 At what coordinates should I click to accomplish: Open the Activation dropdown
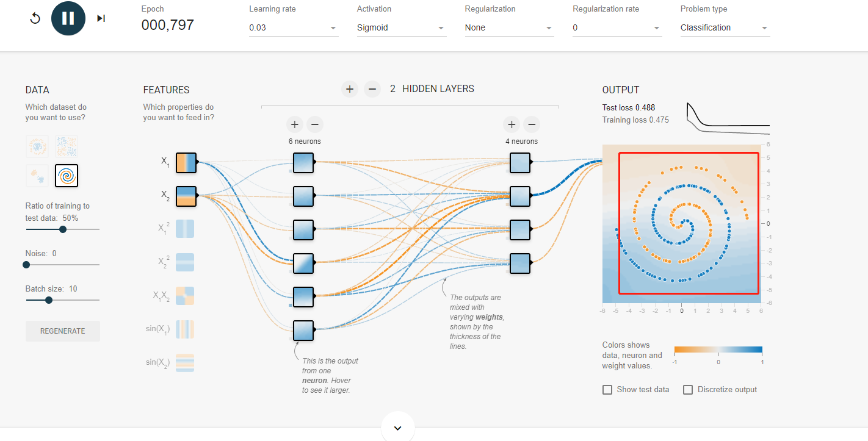pos(401,27)
